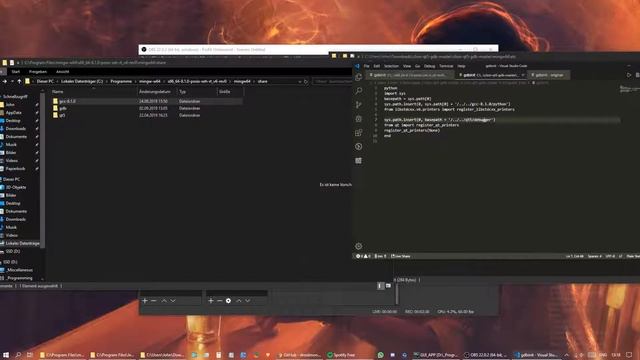This screenshot has width=640, height=360.
Task: Open the Debug view in VS Code activity bar
Action: (358, 119)
